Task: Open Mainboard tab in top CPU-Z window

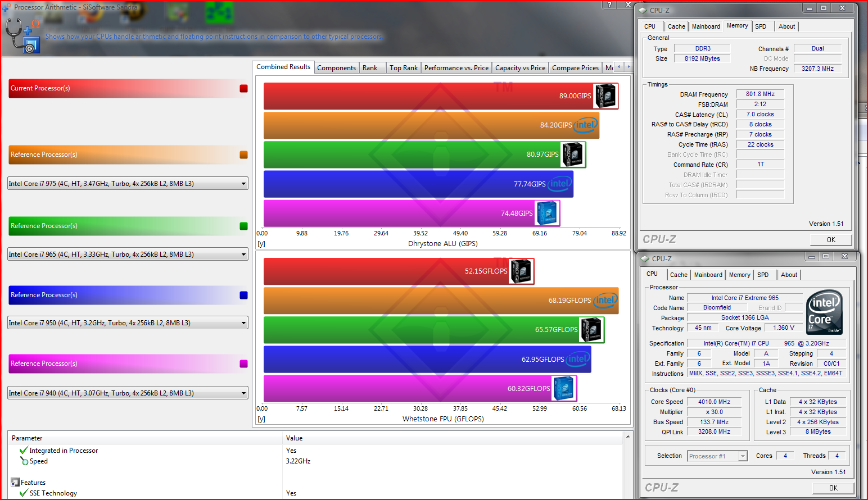Action: 706,26
